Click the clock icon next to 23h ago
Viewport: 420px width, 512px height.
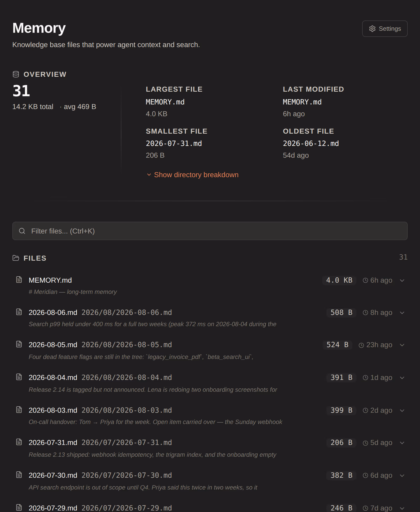point(361,345)
